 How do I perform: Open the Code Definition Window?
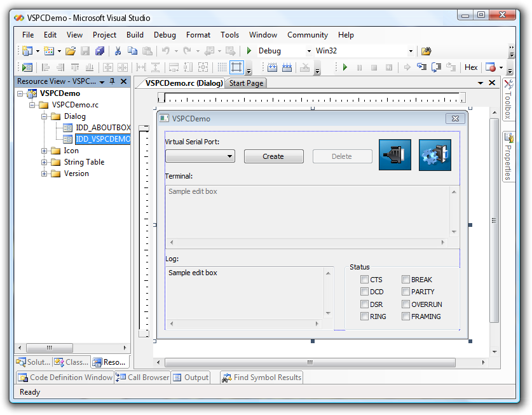click(x=65, y=377)
